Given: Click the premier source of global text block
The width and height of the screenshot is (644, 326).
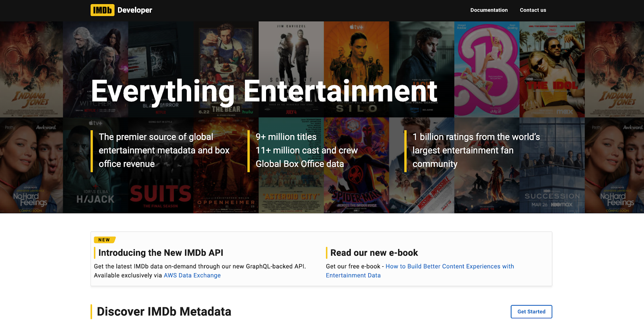Looking at the screenshot, I should [x=164, y=150].
